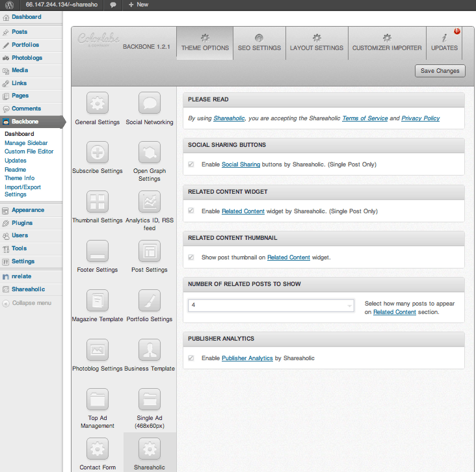The image size is (476, 472).
Task: Open Manage Sidebar submenu link
Action: (x=26, y=142)
